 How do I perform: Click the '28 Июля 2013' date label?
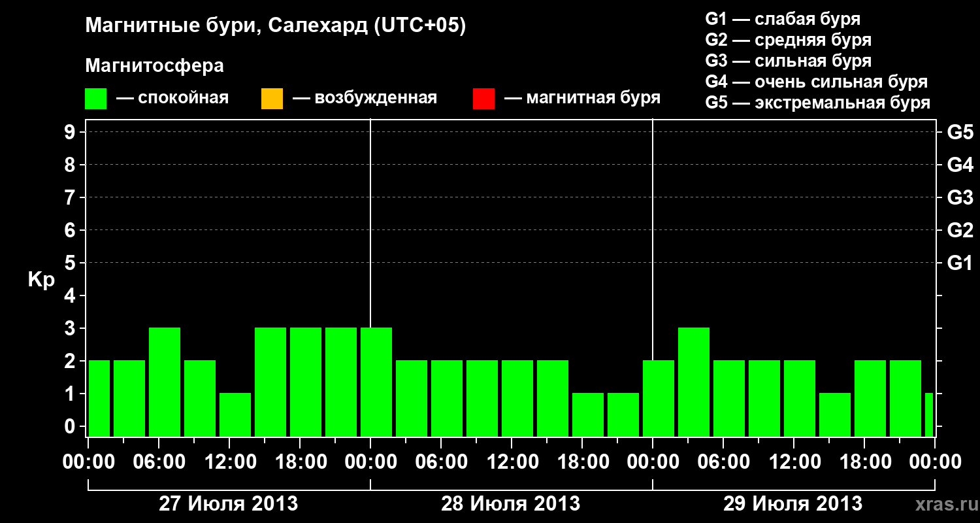(510, 504)
